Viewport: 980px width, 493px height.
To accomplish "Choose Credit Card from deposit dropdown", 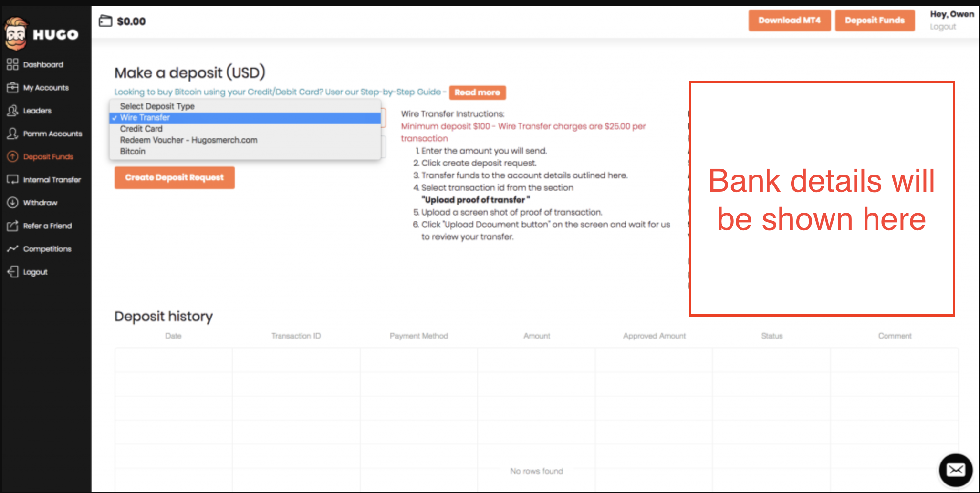I will coord(141,129).
